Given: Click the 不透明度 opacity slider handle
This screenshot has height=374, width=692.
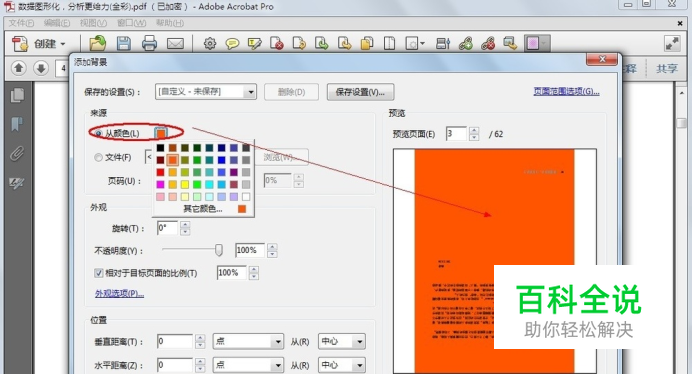Looking at the screenshot, I should coord(218,250).
